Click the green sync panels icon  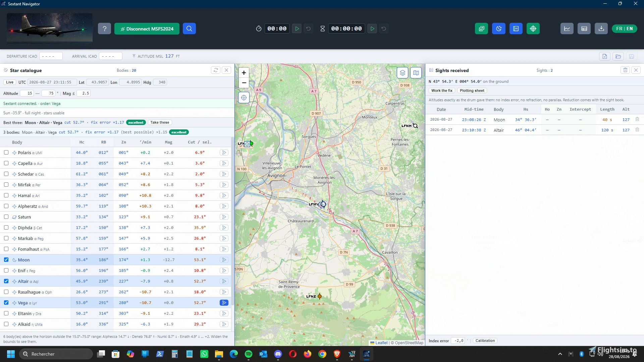coord(481,28)
